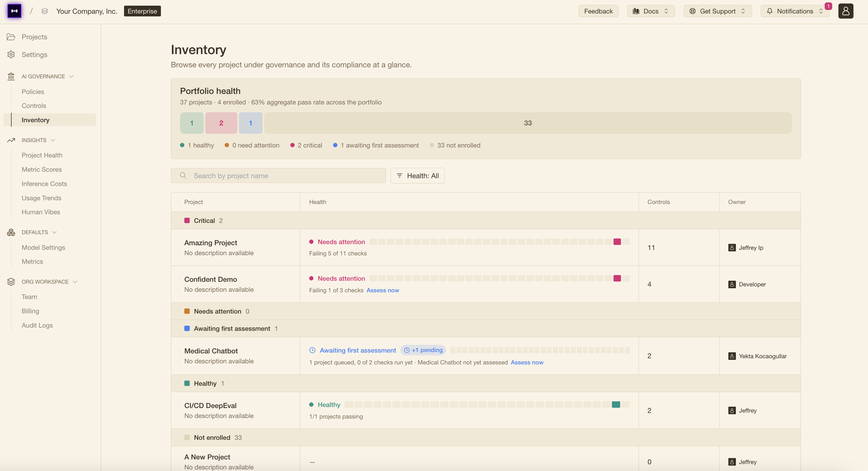Open Human Vibes in the sidebar
The image size is (868, 471).
pos(41,212)
